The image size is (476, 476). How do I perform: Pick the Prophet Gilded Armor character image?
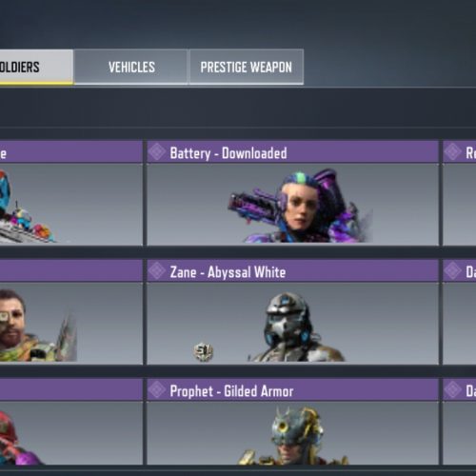(293, 435)
